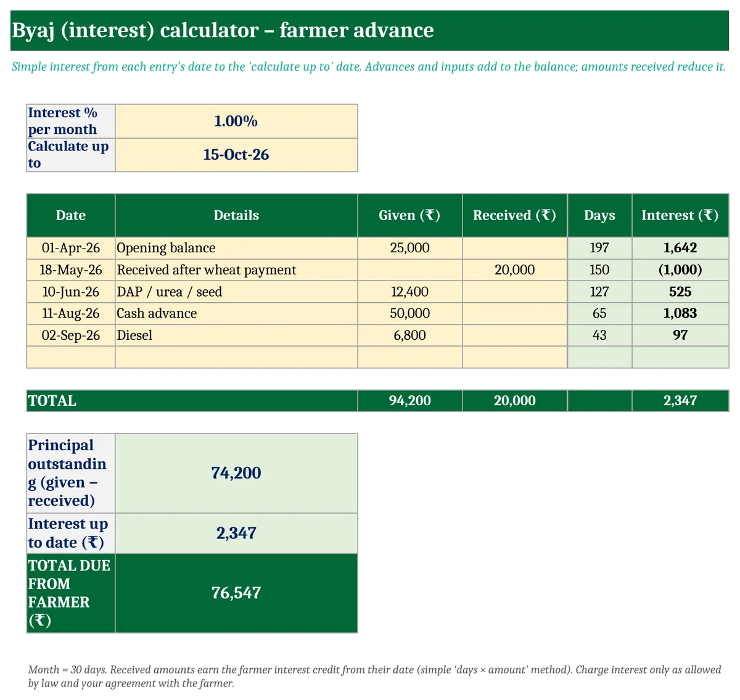This screenshot has width=740, height=700.
Task: Click the interest value 1,642
Action: 680,248
